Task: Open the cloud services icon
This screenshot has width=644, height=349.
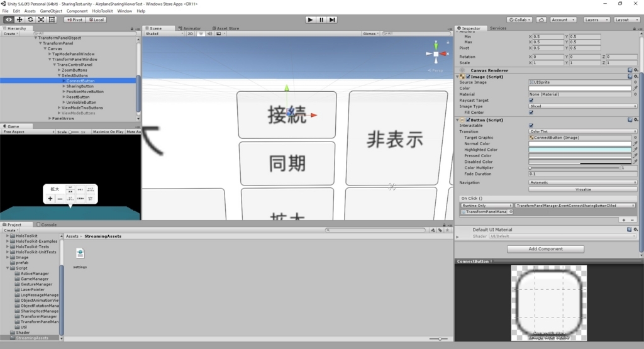Action: tap(541, 19)
